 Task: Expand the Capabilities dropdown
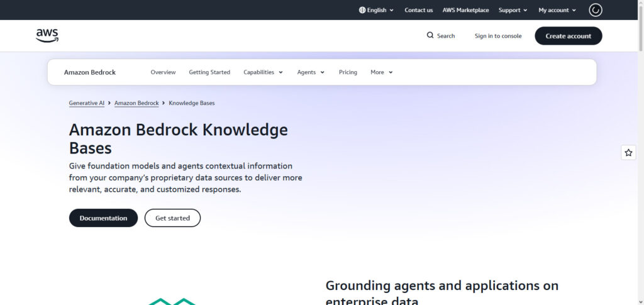click(x=264, y=72)
